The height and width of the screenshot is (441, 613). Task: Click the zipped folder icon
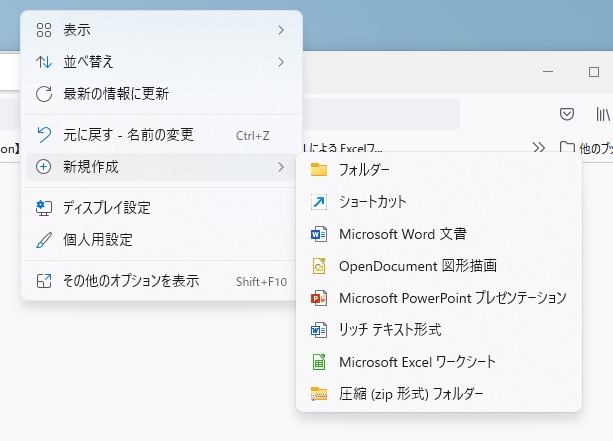tap(319, 394)
